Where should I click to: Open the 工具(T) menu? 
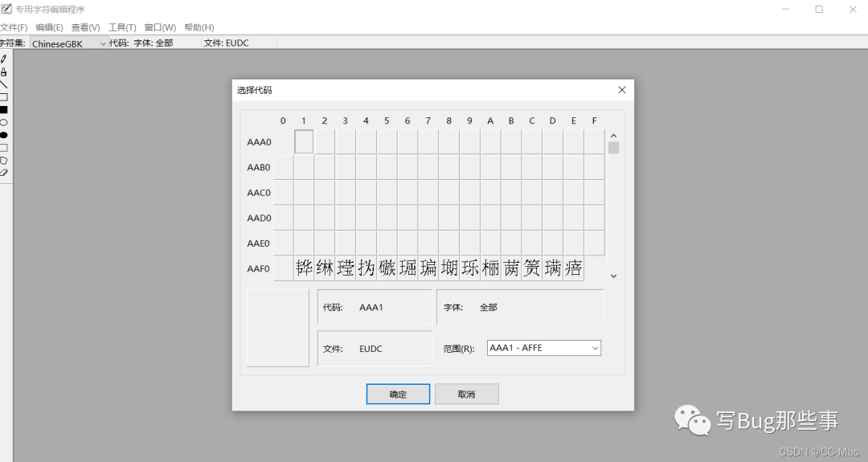point(122,27)
